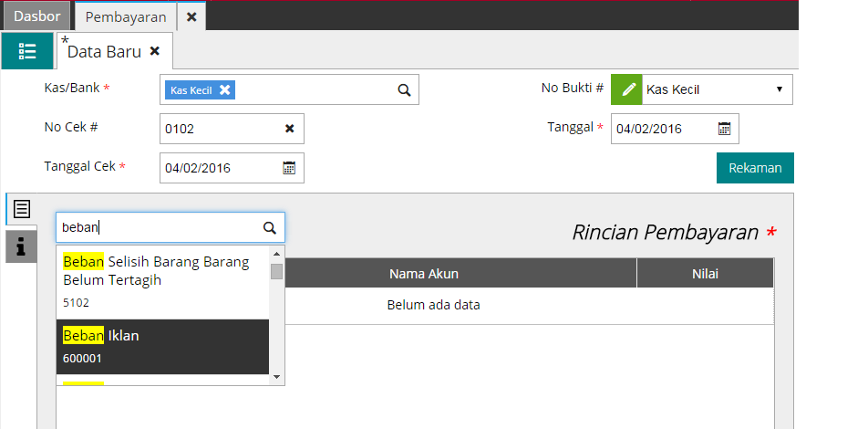Open the list view menu icon
Screen dimensions: 868x429
[x=27, y=51]
